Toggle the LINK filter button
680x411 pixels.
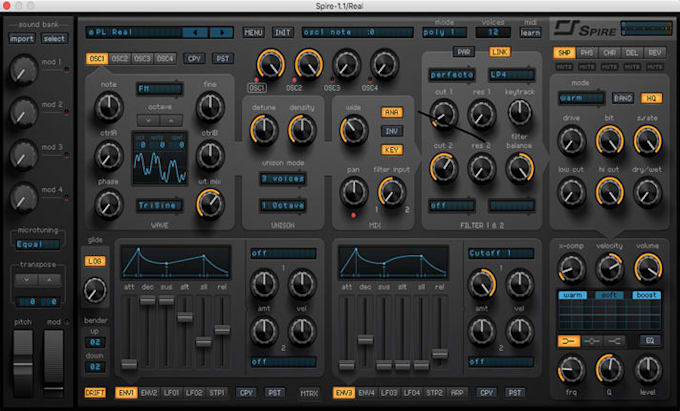[499, 52]
